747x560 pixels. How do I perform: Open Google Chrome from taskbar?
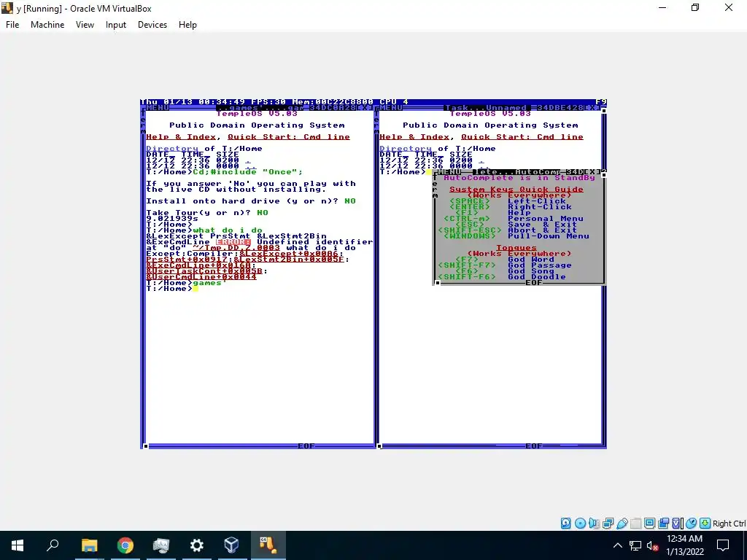(125, 545)
